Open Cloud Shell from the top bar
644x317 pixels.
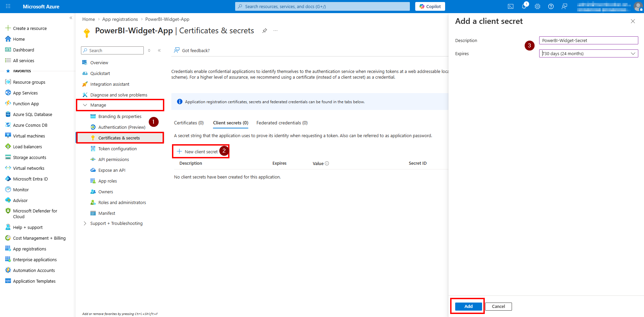510,6
